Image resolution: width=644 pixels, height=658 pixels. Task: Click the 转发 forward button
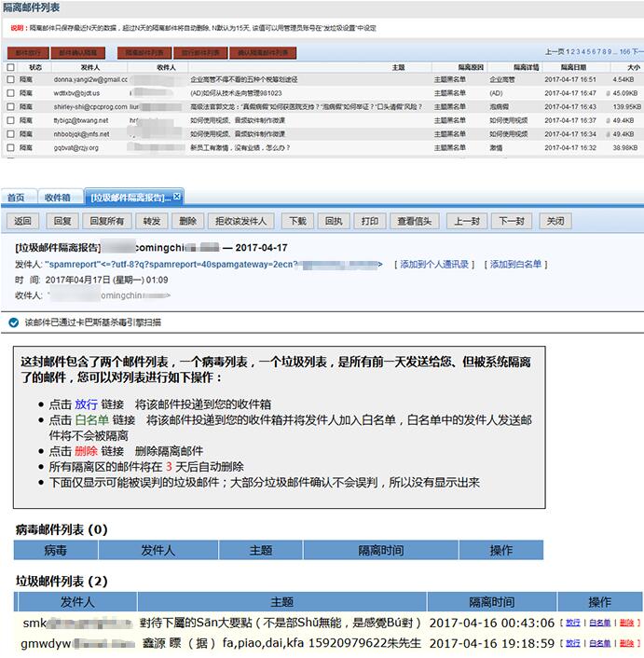(x=152, y=221)
